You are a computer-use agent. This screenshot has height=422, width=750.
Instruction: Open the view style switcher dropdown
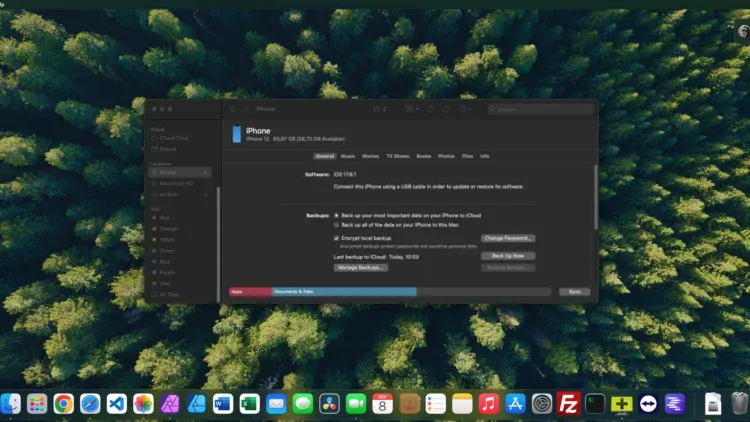380,109
